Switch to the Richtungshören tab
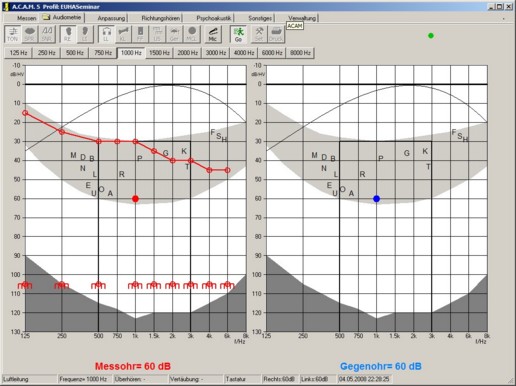Screen dimensions: 516x386 pos(160,18)
